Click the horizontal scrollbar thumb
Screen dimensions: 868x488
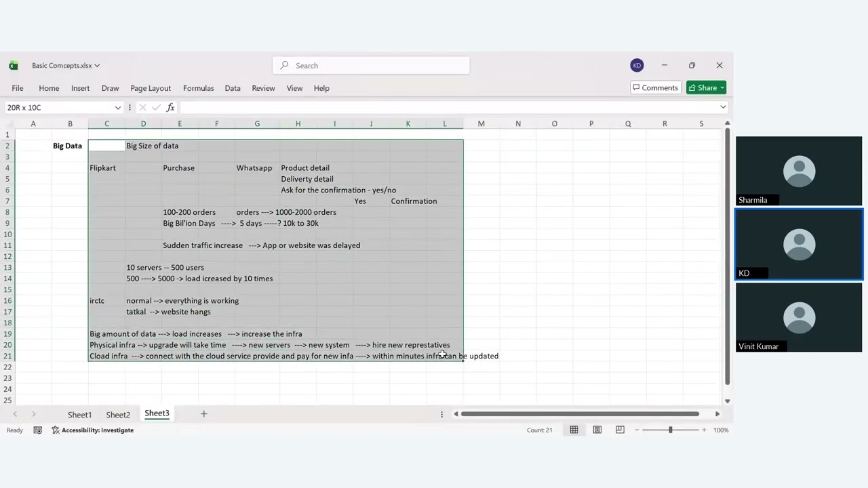580,414
